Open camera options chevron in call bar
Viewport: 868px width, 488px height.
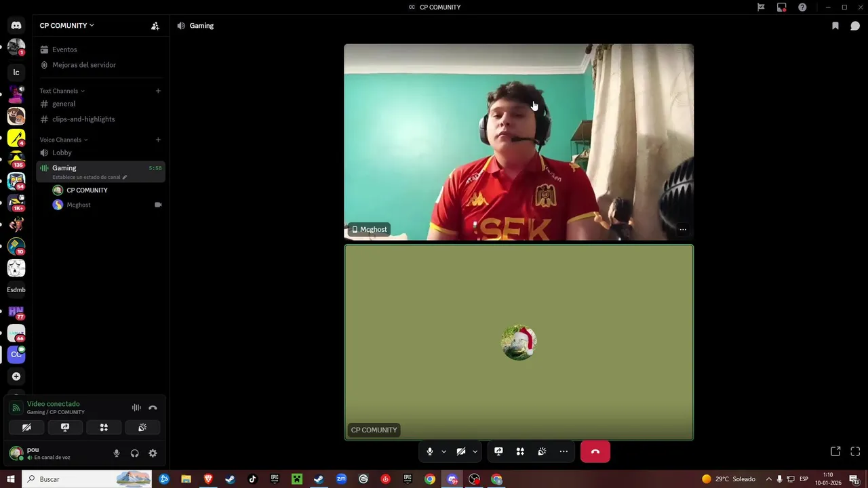(475, 451)
